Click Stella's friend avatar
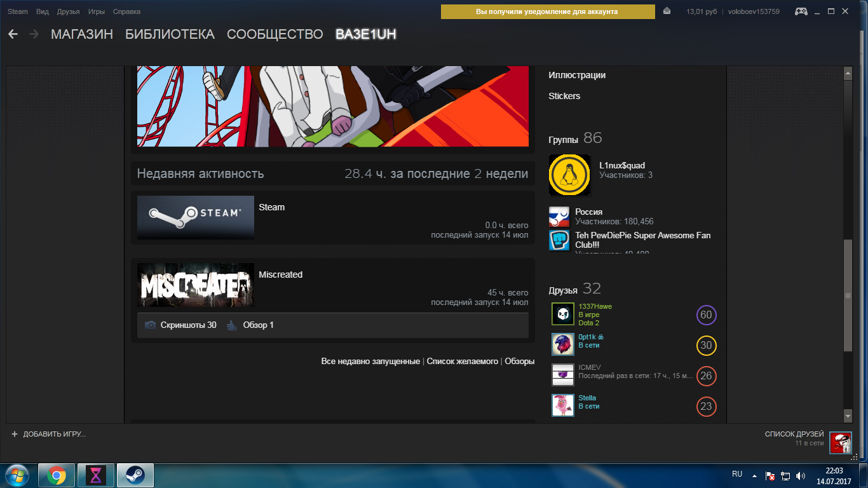Screen dimensions: 868x488 click(563, 405)
